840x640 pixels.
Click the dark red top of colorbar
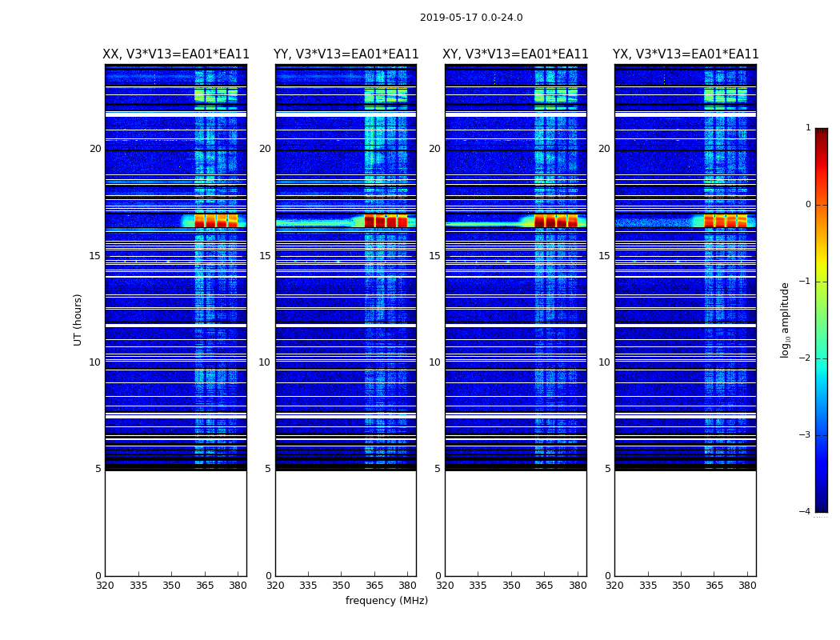coord(822,133)
